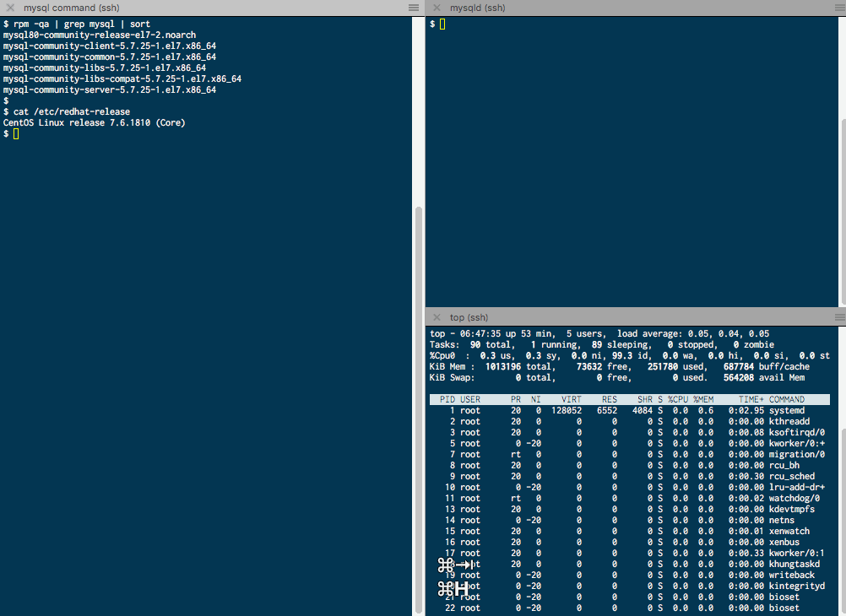Select the mysql command (ssh) pane title
This screenshot has width=846, height=616.
[71, 8]
